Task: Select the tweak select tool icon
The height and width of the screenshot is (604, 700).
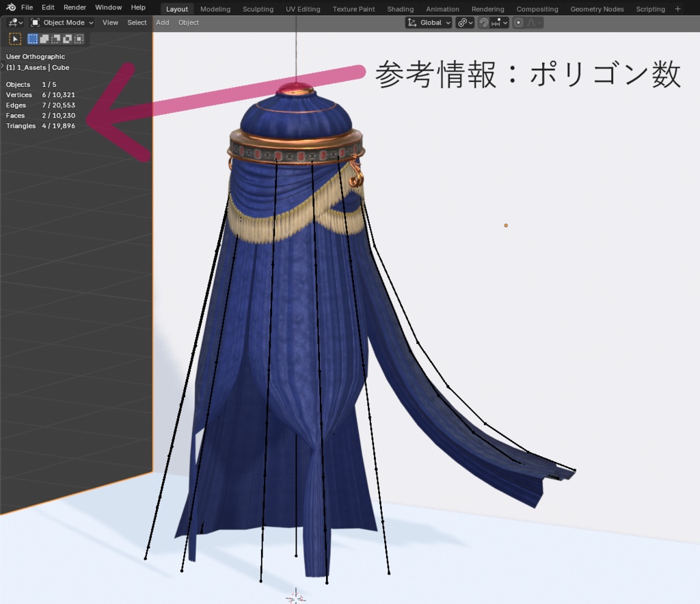Action: click(x=15, y=39)
